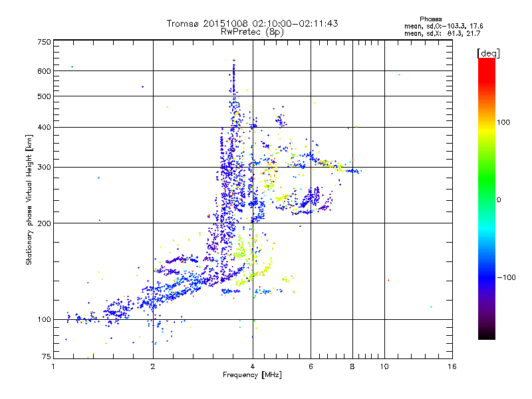Click the '0' colorbar tick label
532x399 pixels.
[x=499, y=199]
